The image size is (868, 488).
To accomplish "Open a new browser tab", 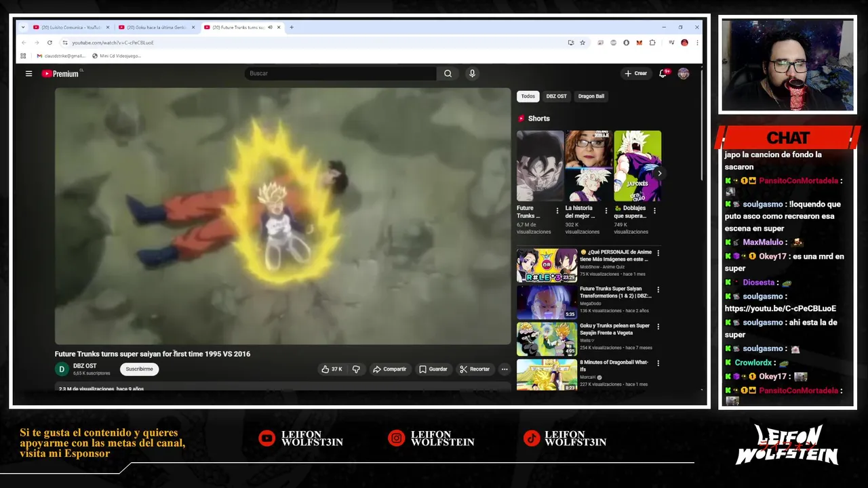I will coord(292,27).
